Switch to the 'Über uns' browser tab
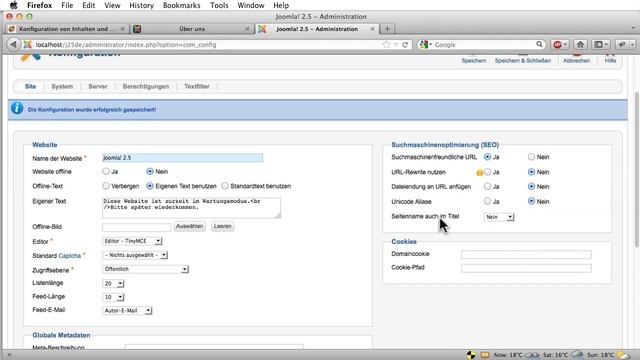This screenshot has height=360, width=640. (x=192, y=29)
